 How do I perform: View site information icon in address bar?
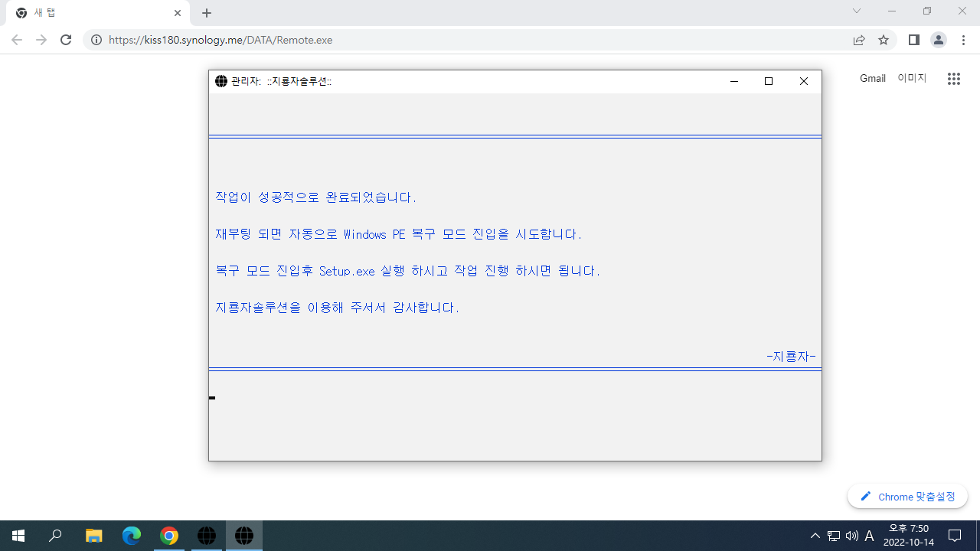point(96,40)
